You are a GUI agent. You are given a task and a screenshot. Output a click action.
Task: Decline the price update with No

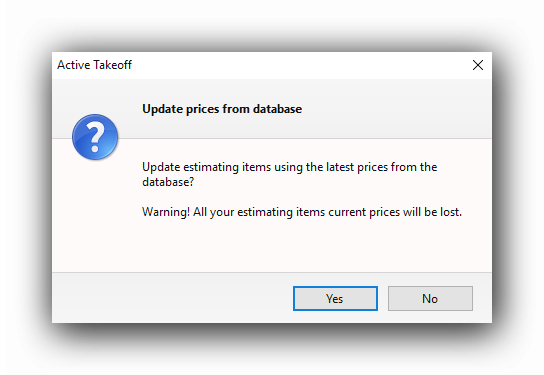430,298
